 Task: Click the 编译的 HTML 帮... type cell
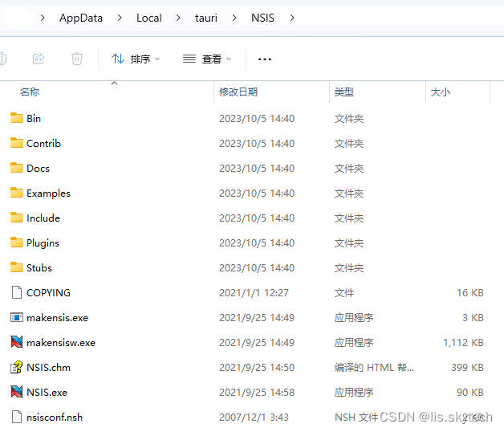click(374, 367)
